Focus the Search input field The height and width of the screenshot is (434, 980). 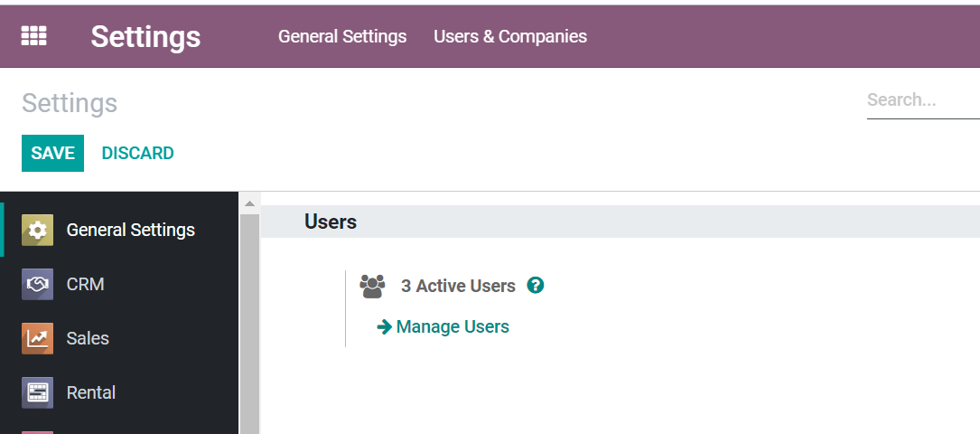coord(923,100)
